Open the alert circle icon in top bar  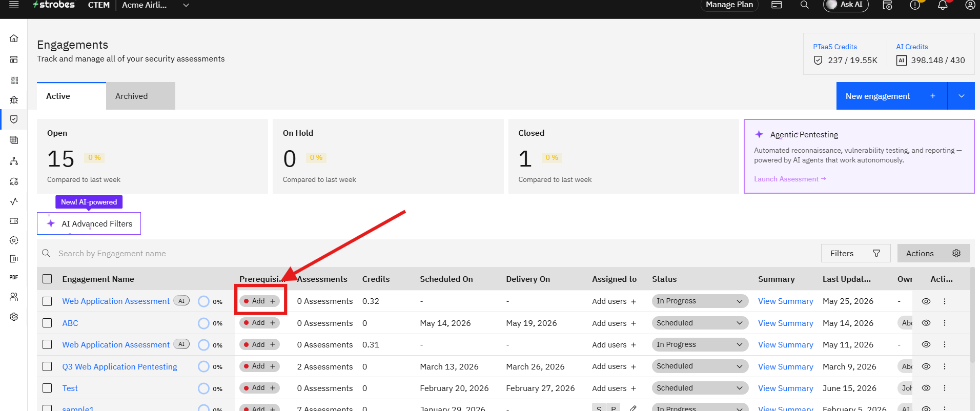915,5
